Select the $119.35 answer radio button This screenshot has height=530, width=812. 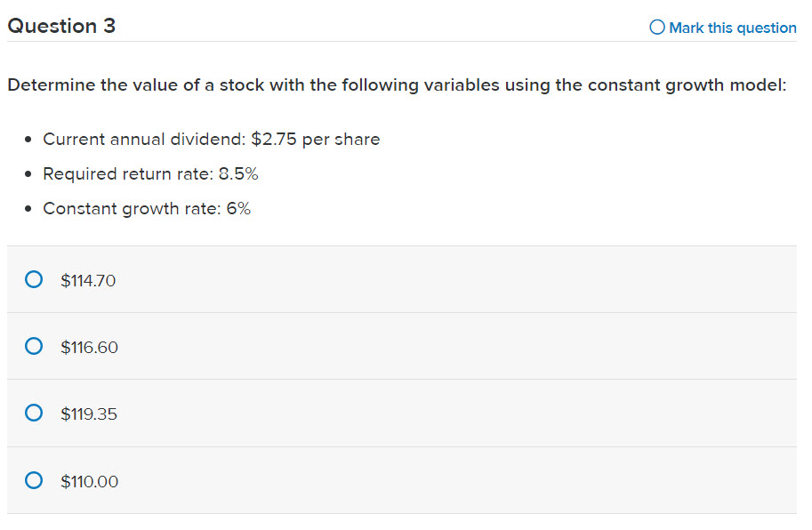tap(33, 413)
